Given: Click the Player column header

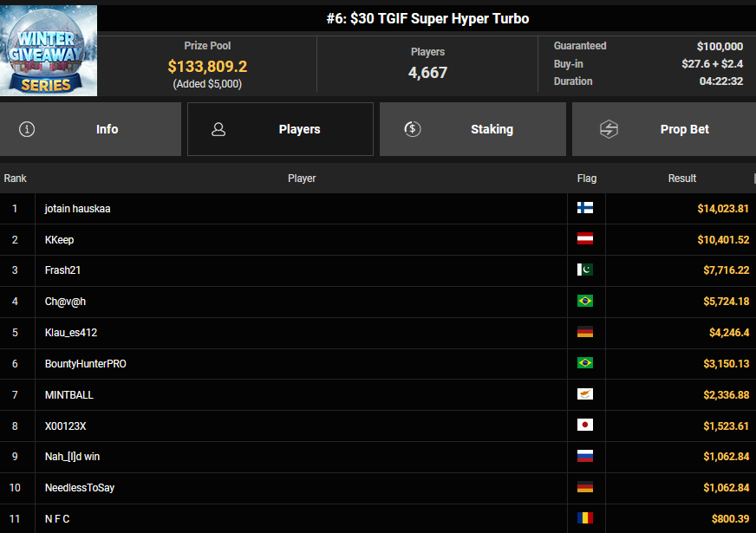Looking at the screenshot, I should click(x=302, y=179).
